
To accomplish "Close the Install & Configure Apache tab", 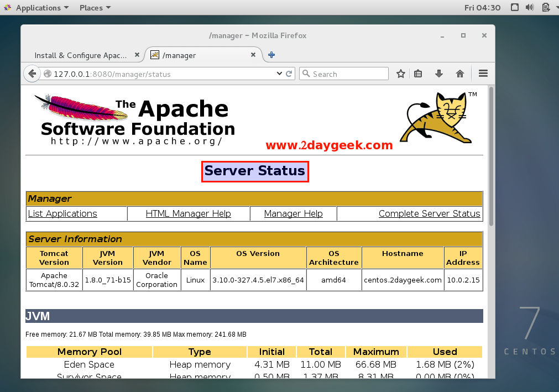I will 137,55.
